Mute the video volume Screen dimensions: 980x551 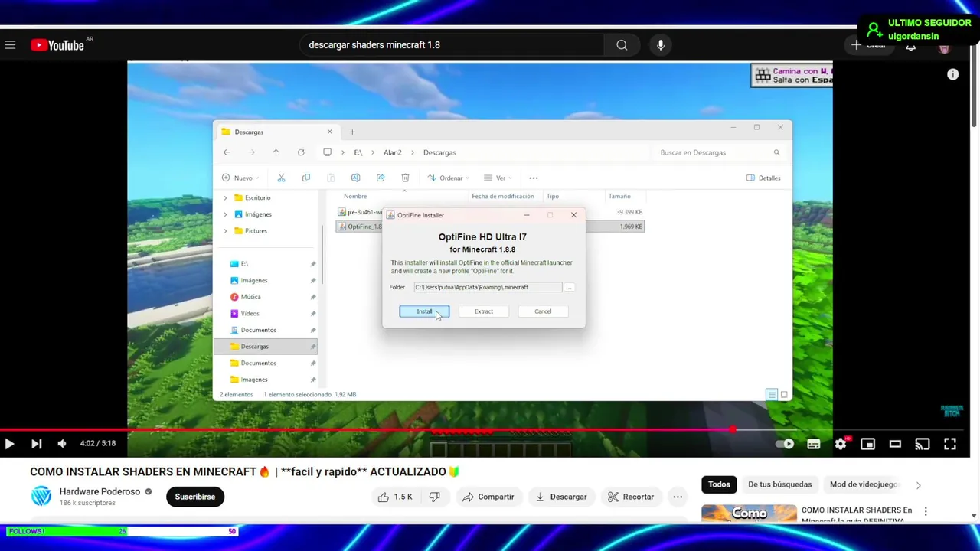click(62, 443)
